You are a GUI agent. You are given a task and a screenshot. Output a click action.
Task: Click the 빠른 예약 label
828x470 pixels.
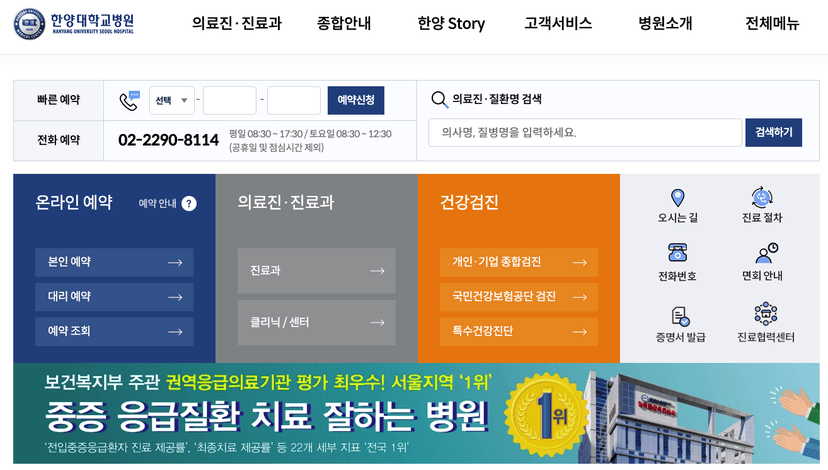coord(58,100)
